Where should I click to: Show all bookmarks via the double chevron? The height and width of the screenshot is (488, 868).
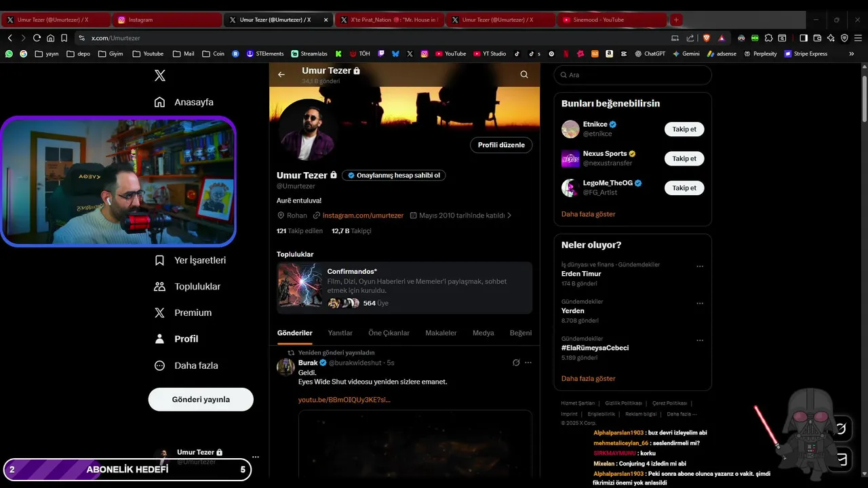852,54
